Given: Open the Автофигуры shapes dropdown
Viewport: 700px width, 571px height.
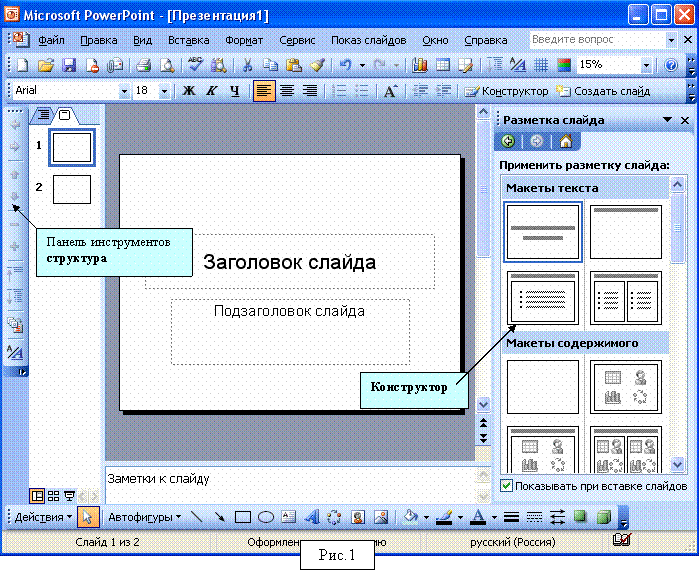Looking at the screenshot, I should (145, 517).
